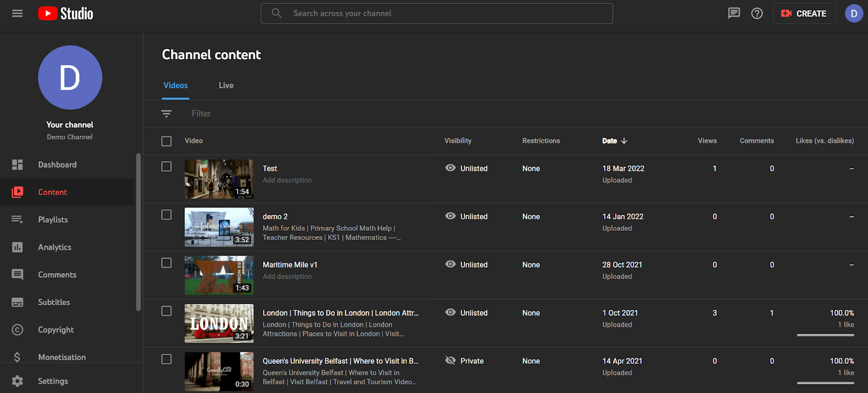
Task: Click the Comments sidebar icon
Action: (17, 275)
